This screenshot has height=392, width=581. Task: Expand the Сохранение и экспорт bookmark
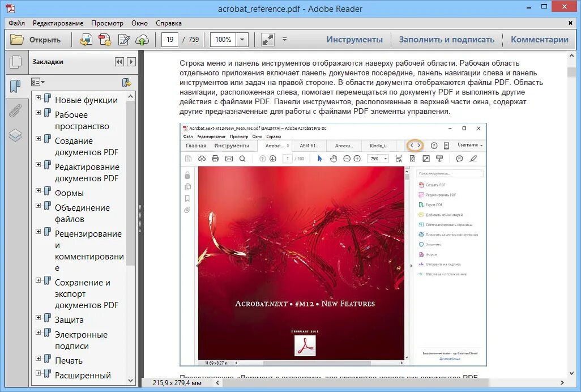pos(38,280)
